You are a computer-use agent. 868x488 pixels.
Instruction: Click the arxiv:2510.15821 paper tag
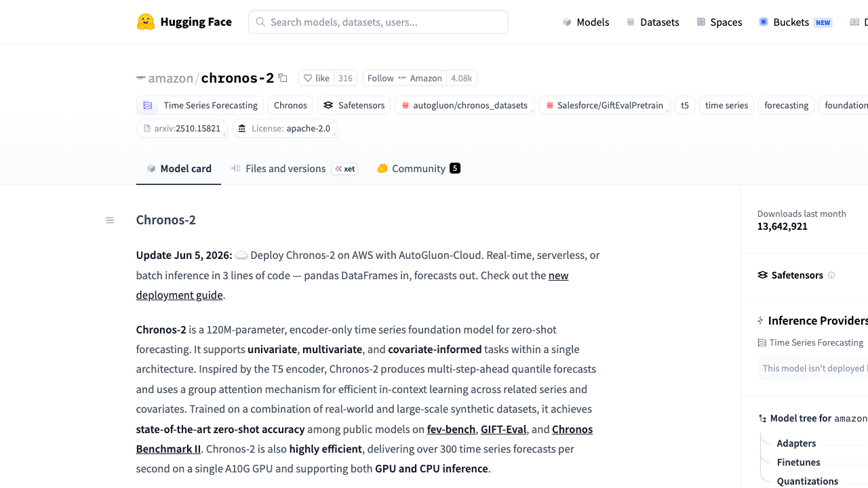click(x=182, y=128)
